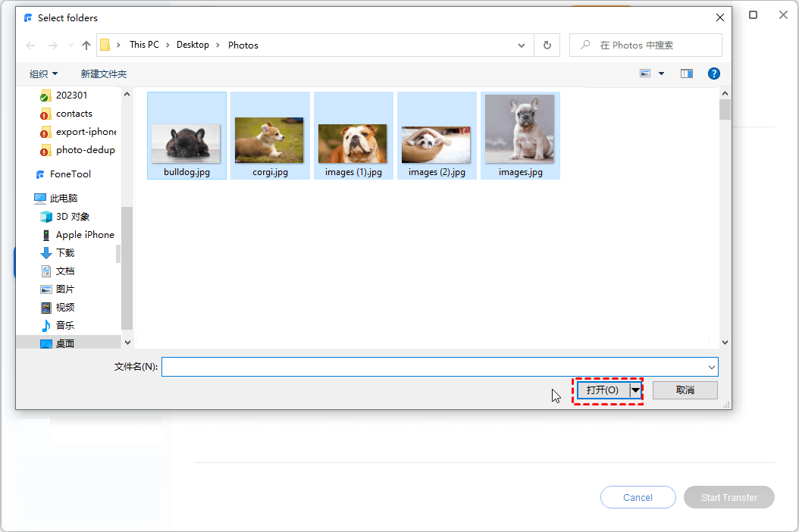Expand the address bar history dropdown
799x532 pixels.
point(522,45)
